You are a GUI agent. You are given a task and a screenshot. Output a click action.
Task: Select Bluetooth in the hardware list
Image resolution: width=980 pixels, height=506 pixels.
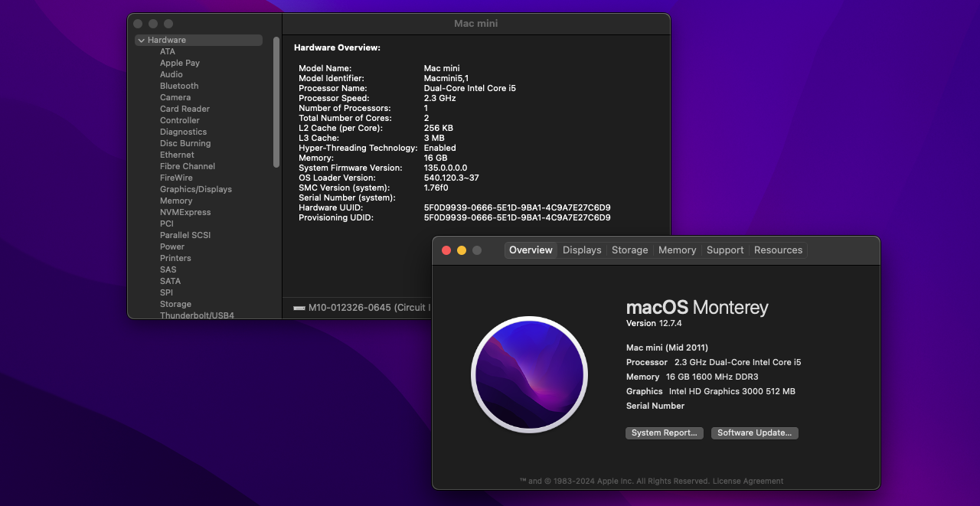click(x=179, y=86)
